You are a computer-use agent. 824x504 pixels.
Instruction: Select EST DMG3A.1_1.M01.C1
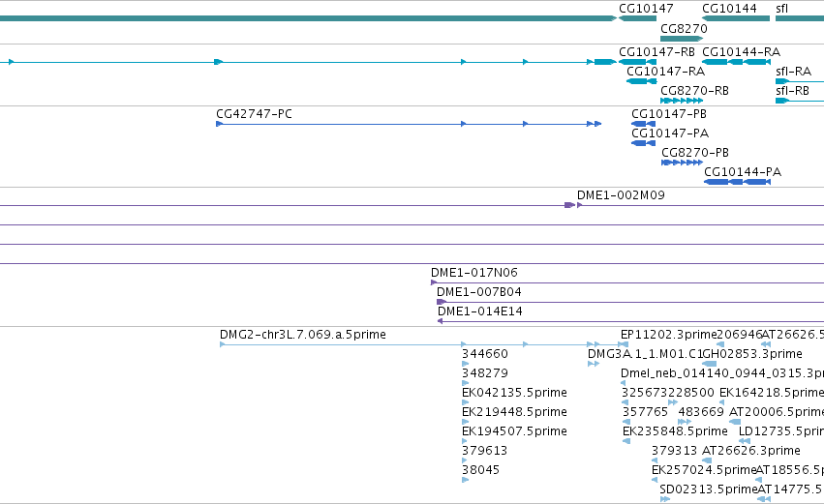point(645,354)
